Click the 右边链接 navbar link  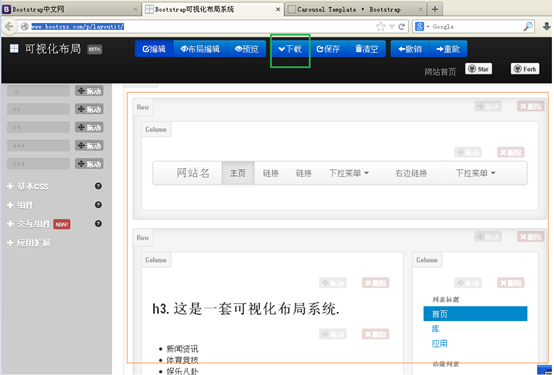[x=411, y=173]
